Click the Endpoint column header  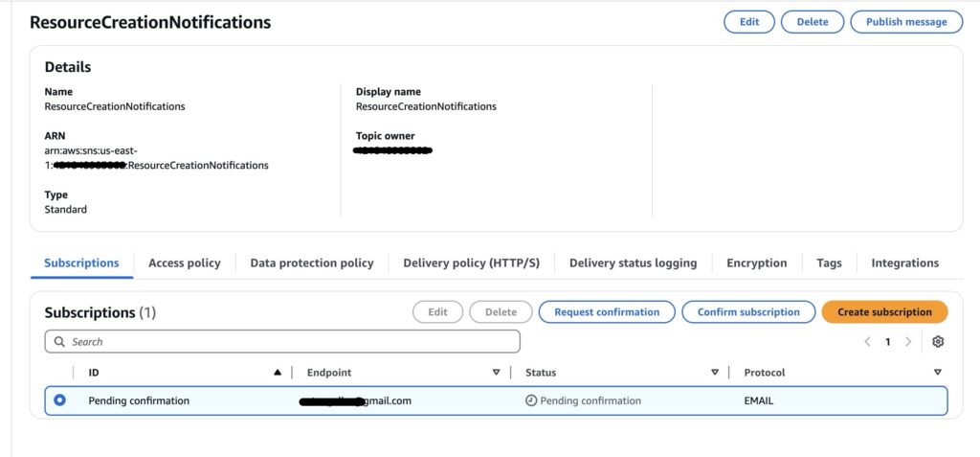[x=329, y=373]
